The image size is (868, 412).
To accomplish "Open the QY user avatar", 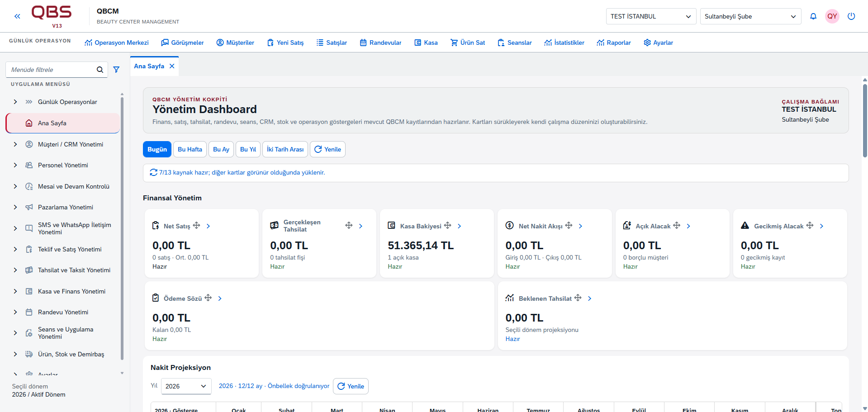I will click(832, 16).
